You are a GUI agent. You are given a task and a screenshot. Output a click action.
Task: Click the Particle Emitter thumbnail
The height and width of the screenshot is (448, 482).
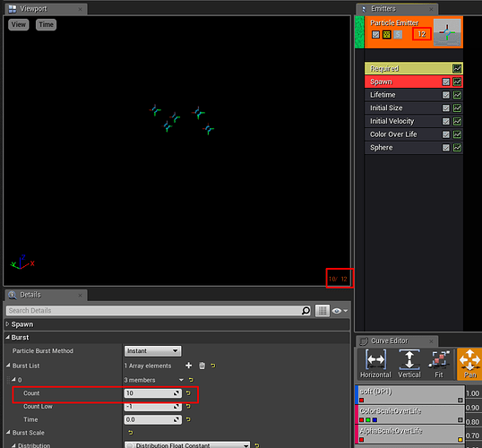click(447, 32)
